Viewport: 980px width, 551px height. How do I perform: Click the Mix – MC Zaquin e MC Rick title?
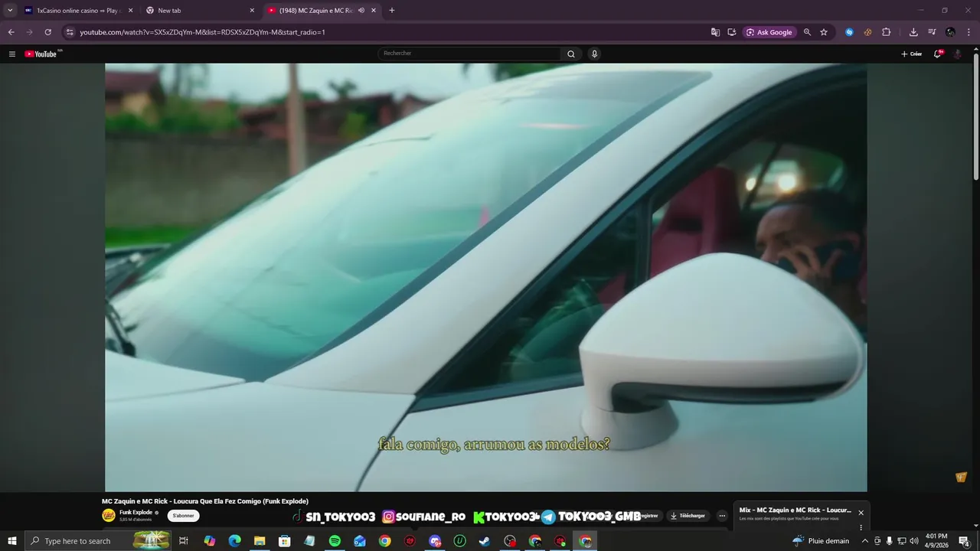tap(795, 510)
